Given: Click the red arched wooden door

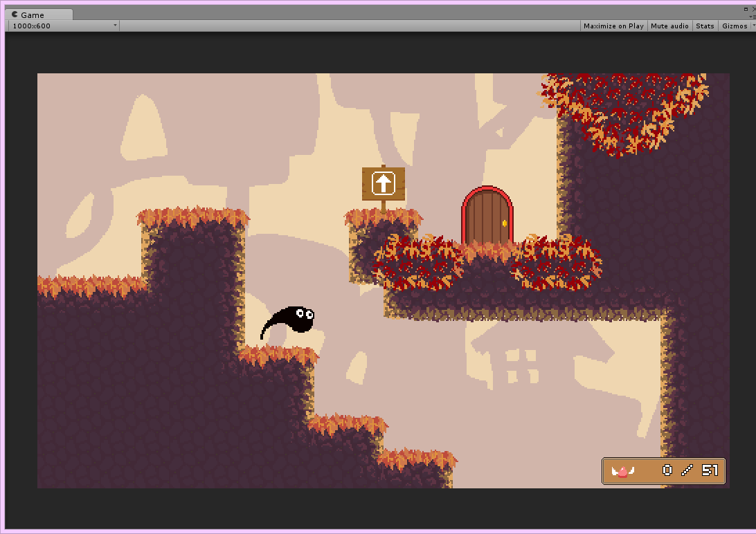Looking at the screenshot, I should click(487, 215).
